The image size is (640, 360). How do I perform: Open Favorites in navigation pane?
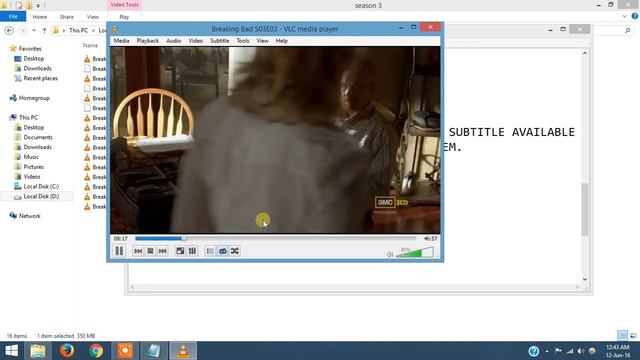click(x=30, y=49)
